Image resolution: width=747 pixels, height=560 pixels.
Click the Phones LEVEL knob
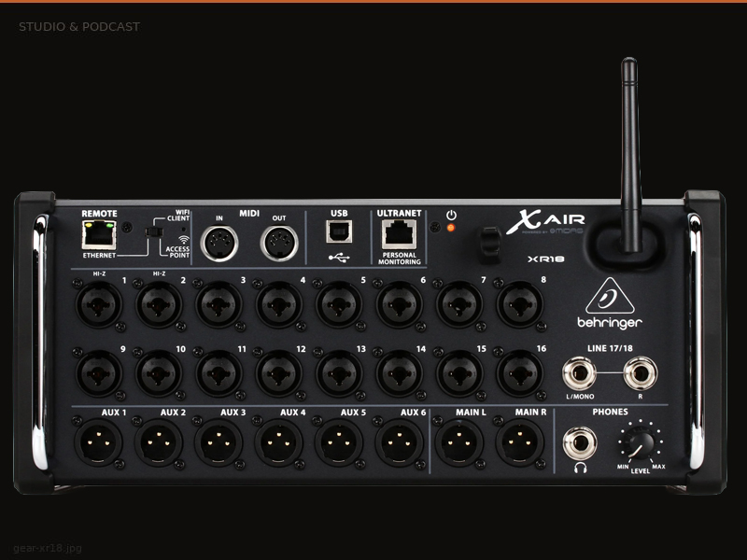(641, 442)
